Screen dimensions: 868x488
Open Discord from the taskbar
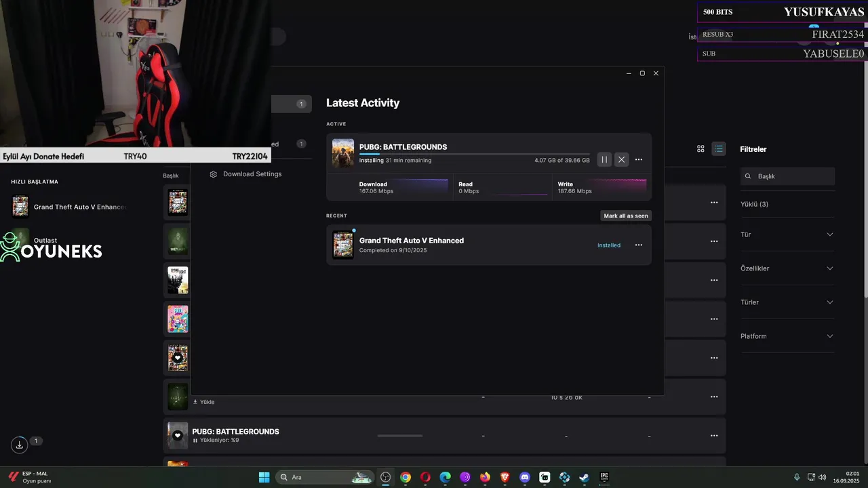524,477
